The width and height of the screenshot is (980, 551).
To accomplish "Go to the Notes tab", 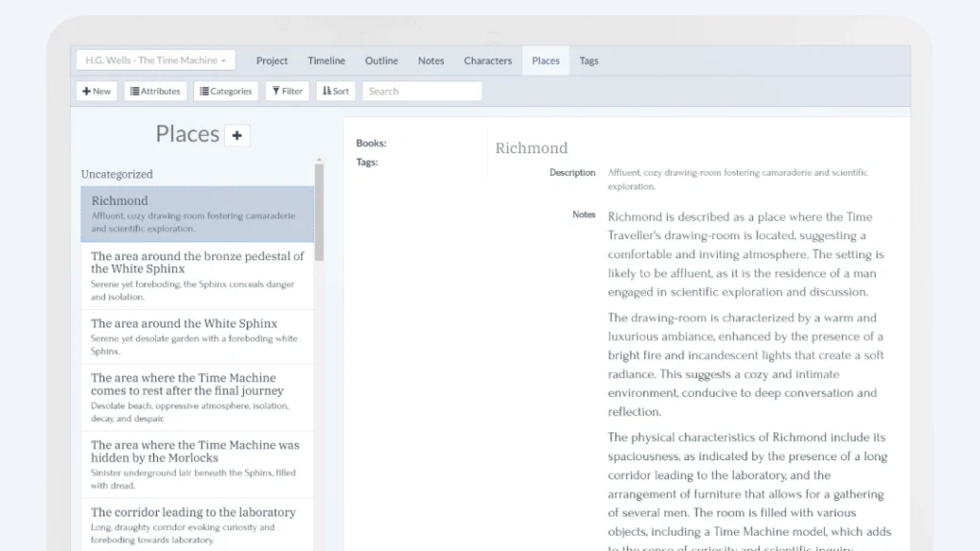I will click(x=431, y=60).
